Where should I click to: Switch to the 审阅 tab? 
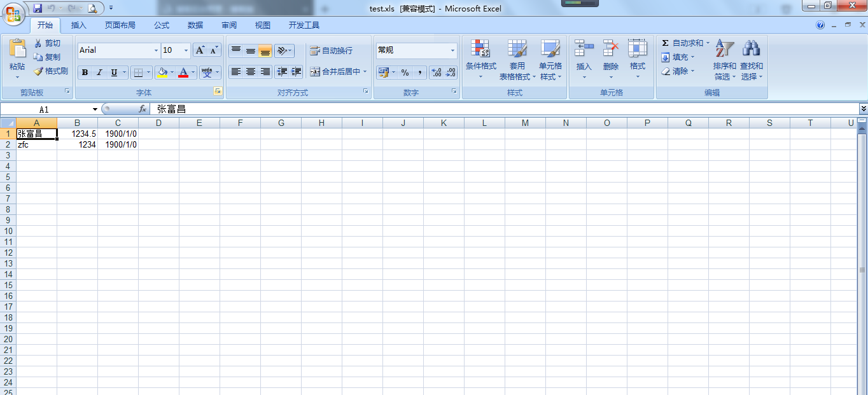point(229,25)
